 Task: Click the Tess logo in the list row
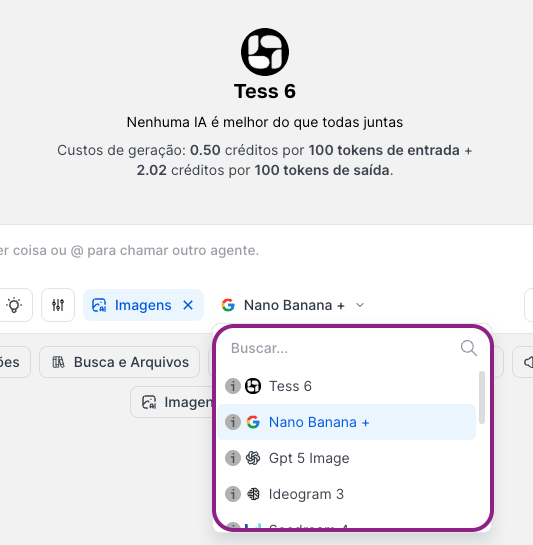point(253,386)
